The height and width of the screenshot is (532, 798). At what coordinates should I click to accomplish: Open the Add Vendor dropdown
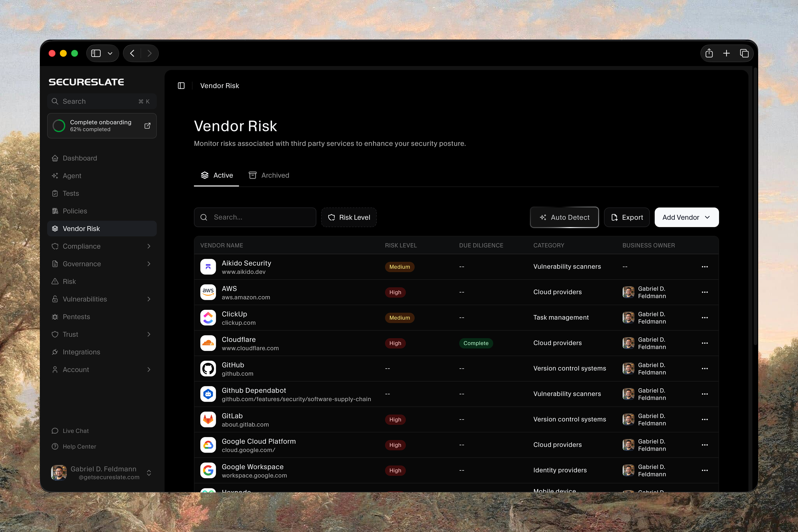point(686,217)
